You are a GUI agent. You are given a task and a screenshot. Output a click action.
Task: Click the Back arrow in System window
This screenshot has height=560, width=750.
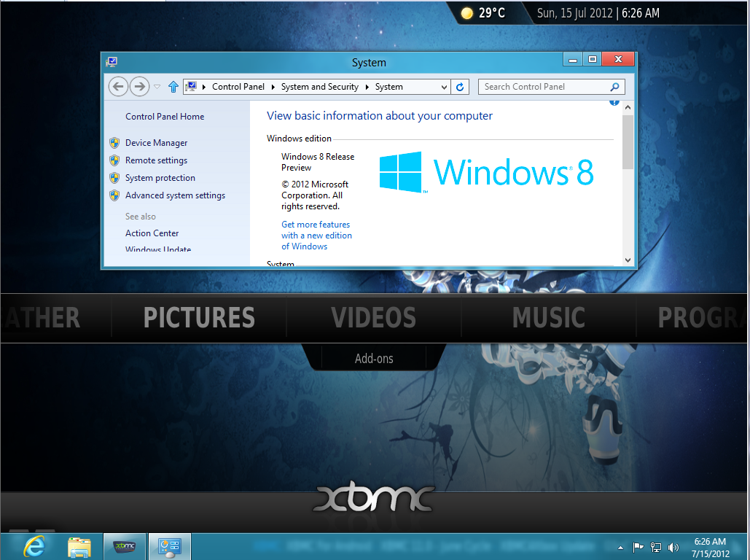(x=118, y=87)
